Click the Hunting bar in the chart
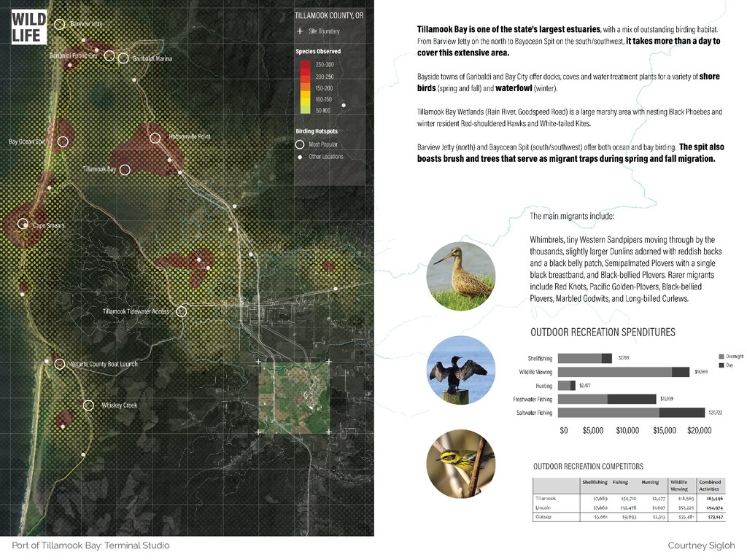Viewport: 747px width, 560px height. (566, 386)
